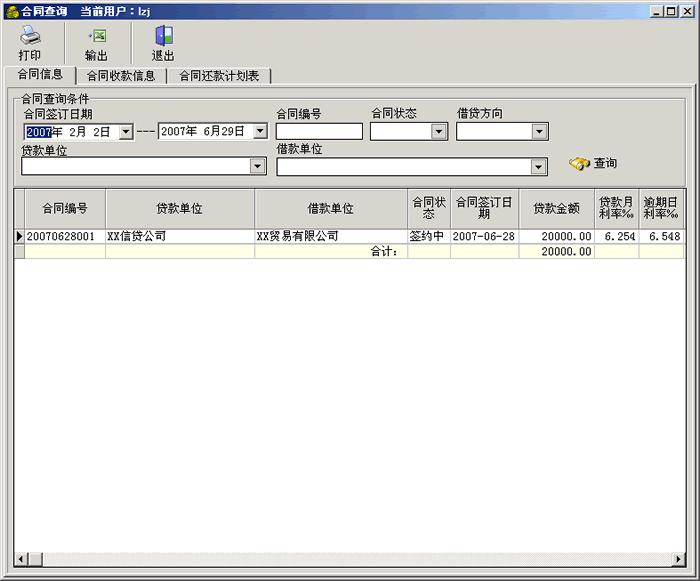Open the 合同还款计划表 tab
This screenshot has width=700, height=581.
tap(219, 76)
